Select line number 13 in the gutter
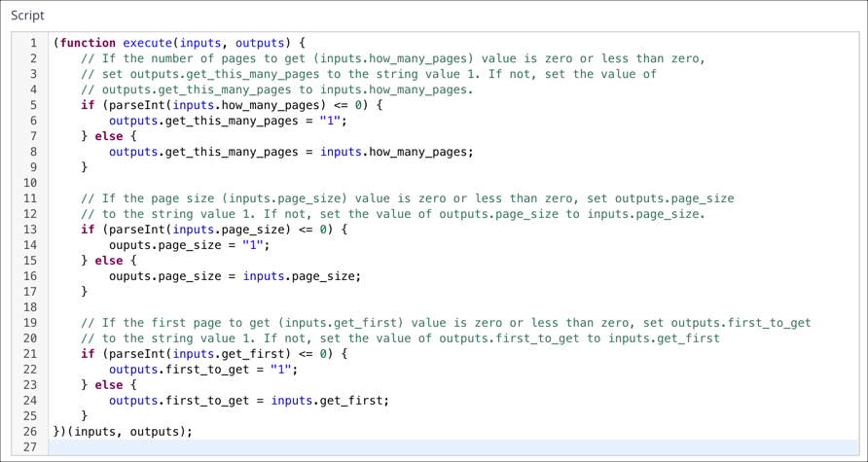 (x=29, y=230)
